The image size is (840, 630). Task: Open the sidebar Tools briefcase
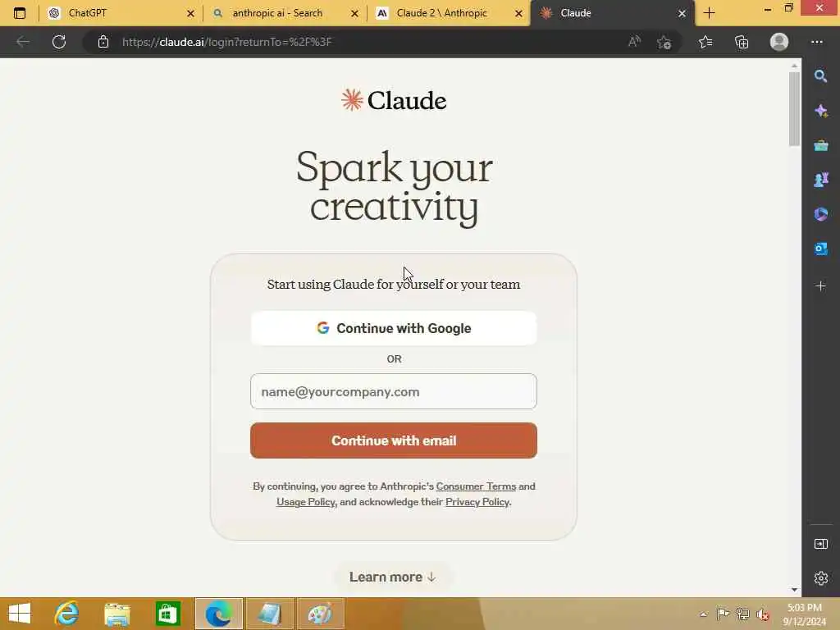click(820, 145)
